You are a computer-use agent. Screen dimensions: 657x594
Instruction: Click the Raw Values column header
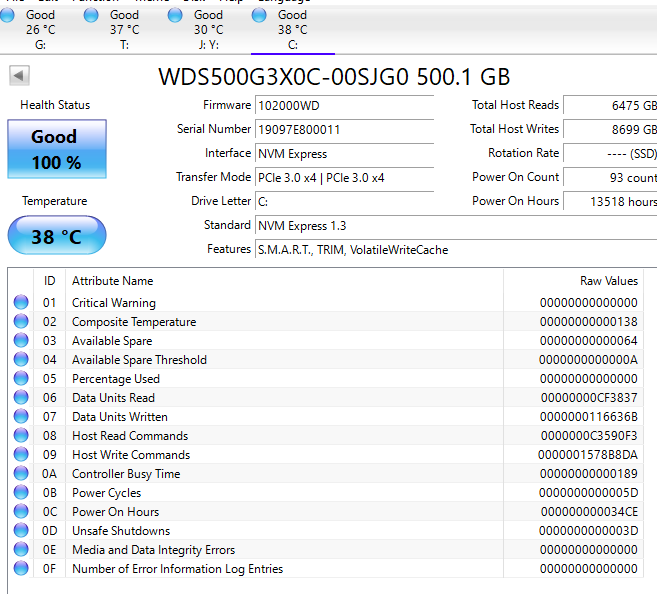point(573,281)
